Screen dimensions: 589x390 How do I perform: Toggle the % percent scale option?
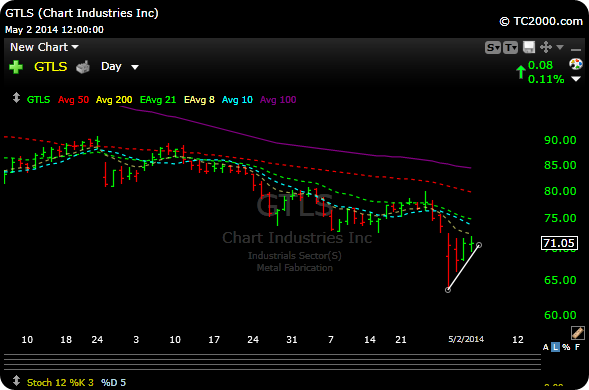(x=566, y=347)
